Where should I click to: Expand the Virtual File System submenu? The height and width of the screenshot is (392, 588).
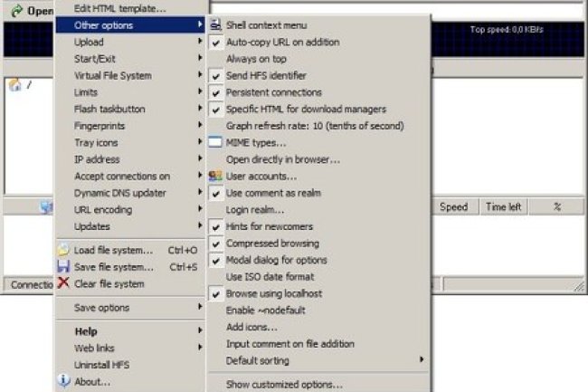[130, 75]
